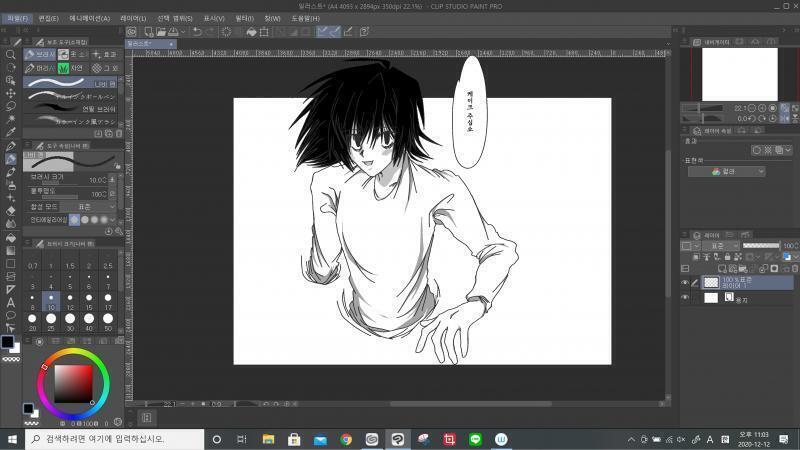Choose brush size 10 preset
The height and width of the screenshot is (450, 800).
[51, 302]
